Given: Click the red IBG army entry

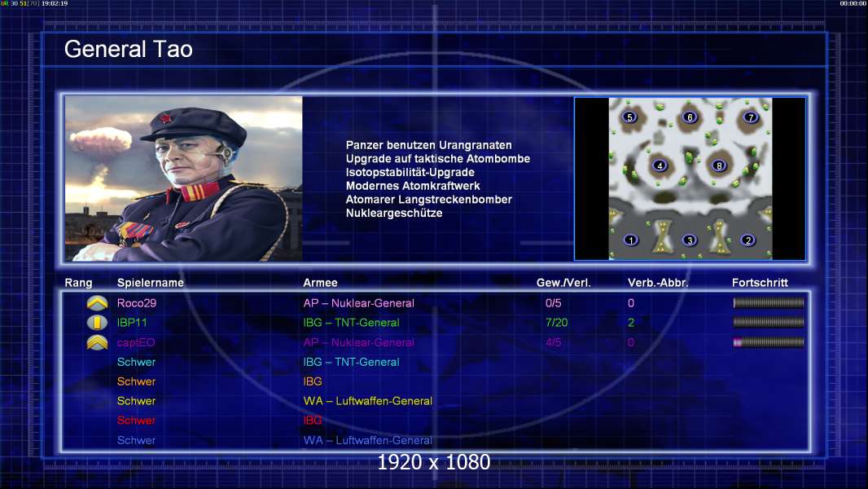Looking at the screenshot, I should tap(312, 420).
